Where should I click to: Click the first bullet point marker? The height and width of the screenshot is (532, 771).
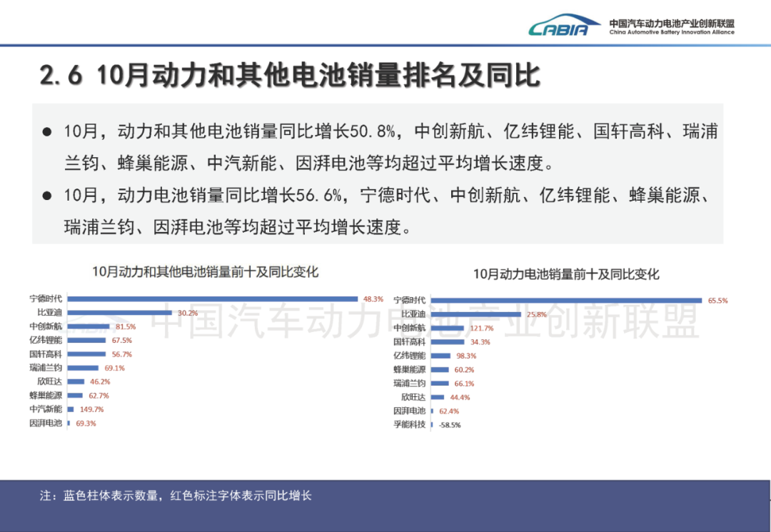(x=48, y=131)
